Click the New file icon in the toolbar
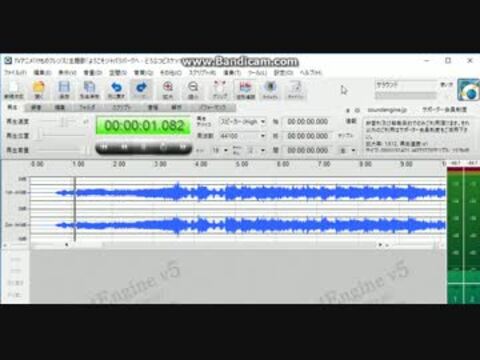 13,89
